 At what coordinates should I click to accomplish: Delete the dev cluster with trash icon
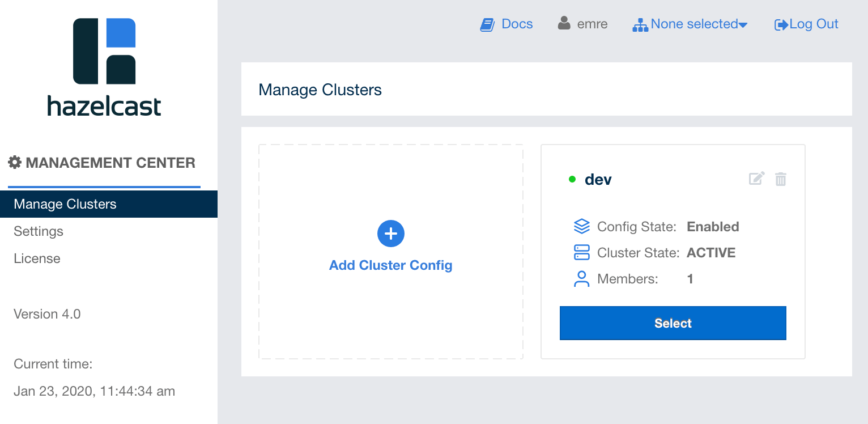pos(781,179)
